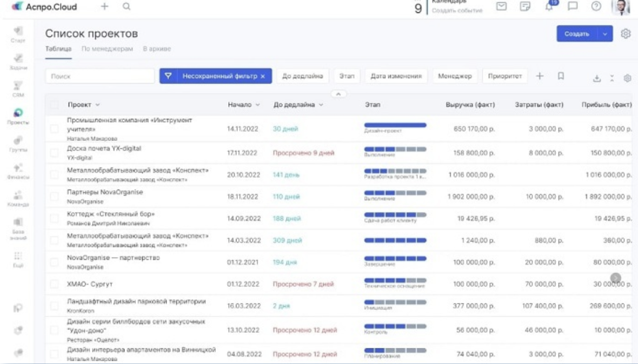This screenshot has height=364, width=638.
Task: Tick checkbox for ХМАО- Сургут project
Action: (x=54, y=284)
